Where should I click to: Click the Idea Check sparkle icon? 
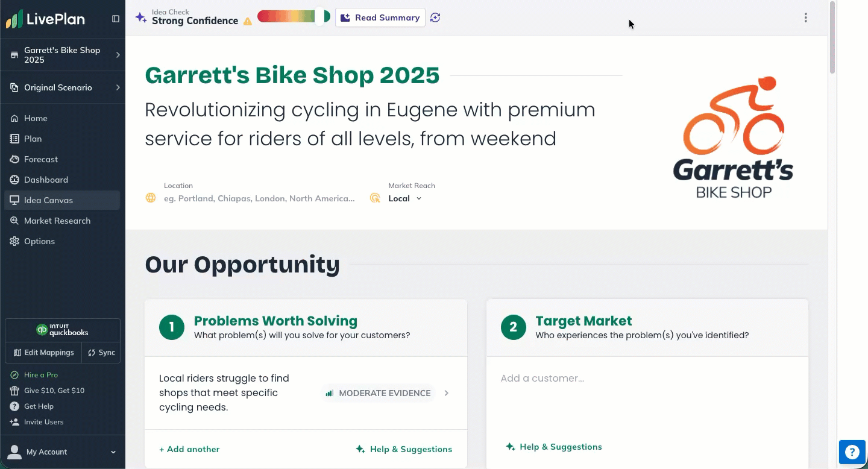point(141,17)
